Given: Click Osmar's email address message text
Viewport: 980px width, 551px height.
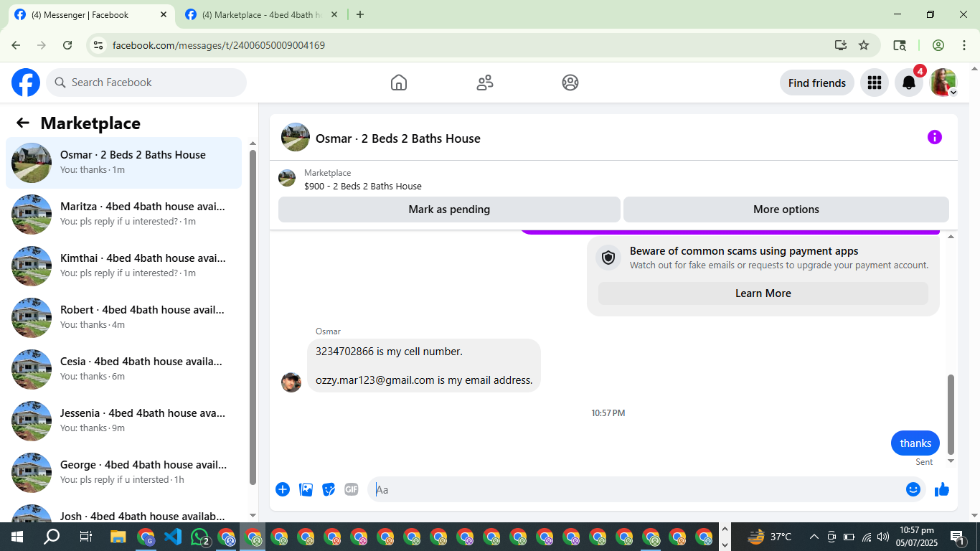Looking at the screenshot, I should [424, 380].
